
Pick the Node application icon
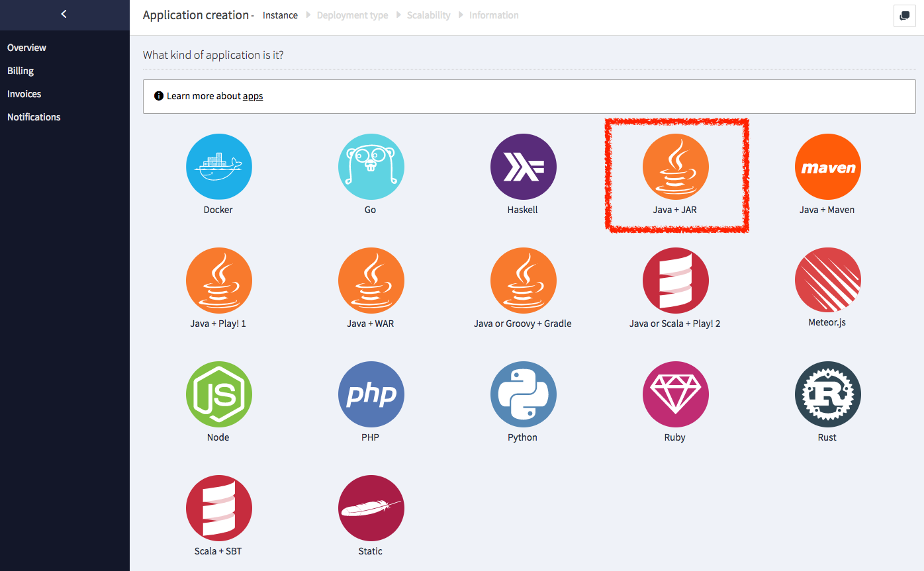[218, 394]
